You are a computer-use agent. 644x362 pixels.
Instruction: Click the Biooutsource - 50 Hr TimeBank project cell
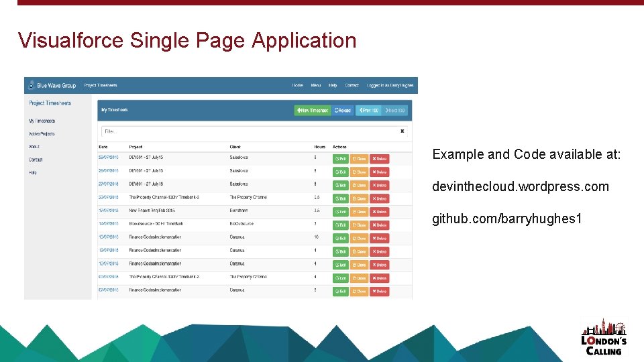[x=156, y=224]
